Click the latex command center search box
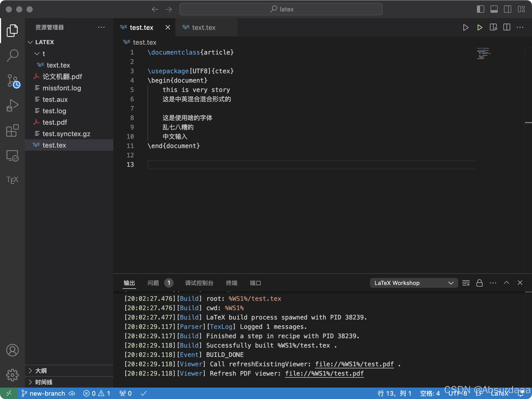The width and height of the screenshot is (532, 399). pyautogui.click(x=281, y=9)
